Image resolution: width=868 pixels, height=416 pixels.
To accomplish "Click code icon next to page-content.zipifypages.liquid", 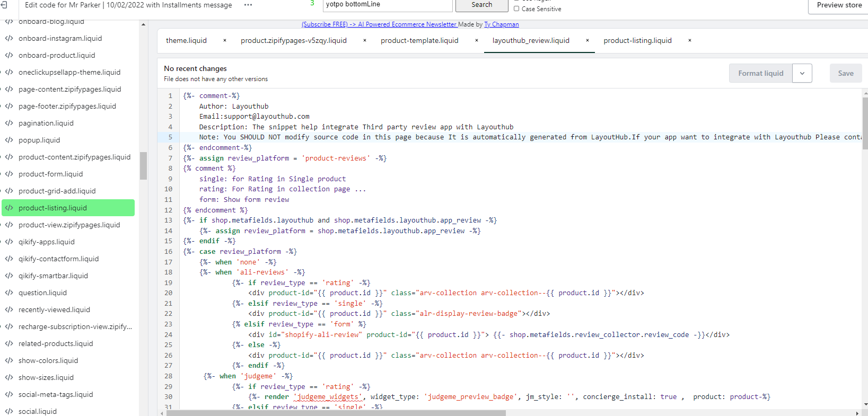I will tap(9, 89).
